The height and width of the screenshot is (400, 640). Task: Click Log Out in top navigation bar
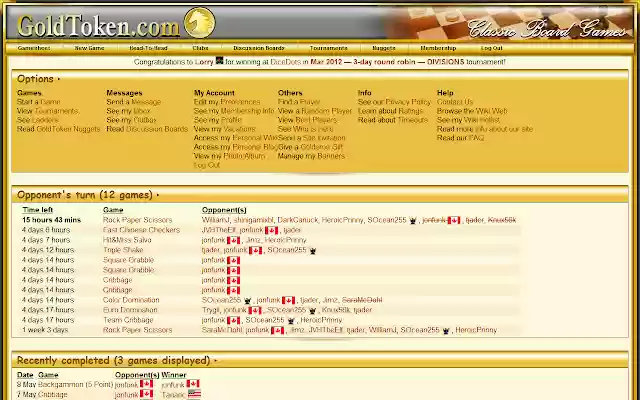(491, 48)
